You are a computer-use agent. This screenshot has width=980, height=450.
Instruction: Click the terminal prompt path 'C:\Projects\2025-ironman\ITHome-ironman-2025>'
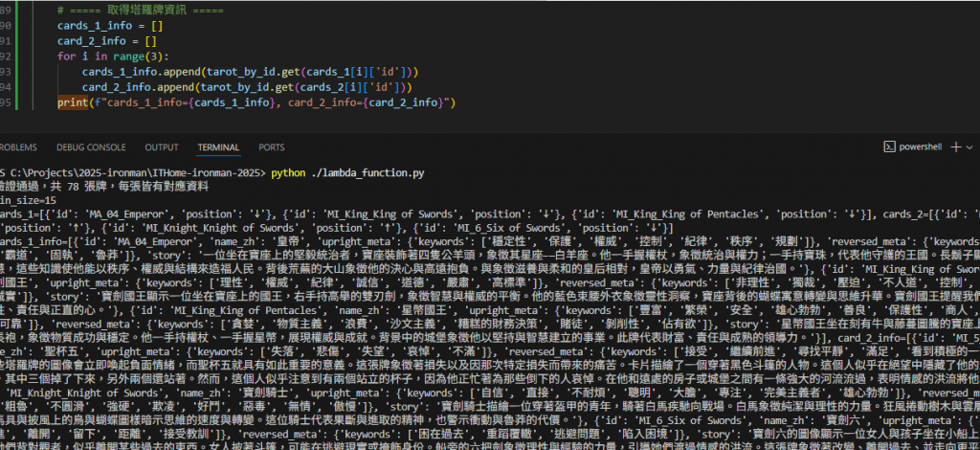click(x=137, y=173)
